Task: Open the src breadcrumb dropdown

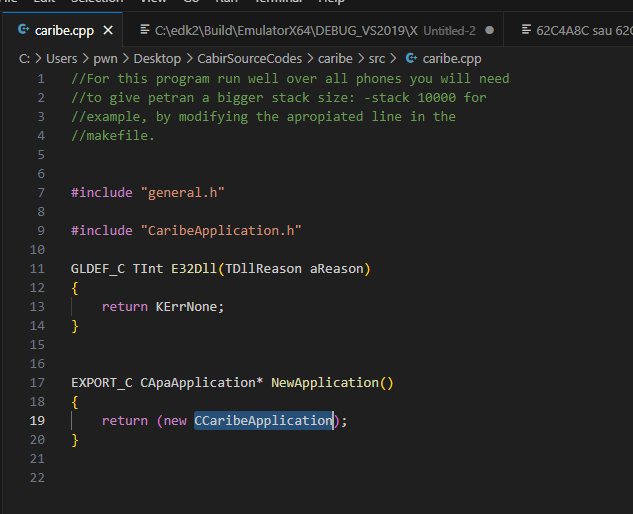Action: coord(377,59)
